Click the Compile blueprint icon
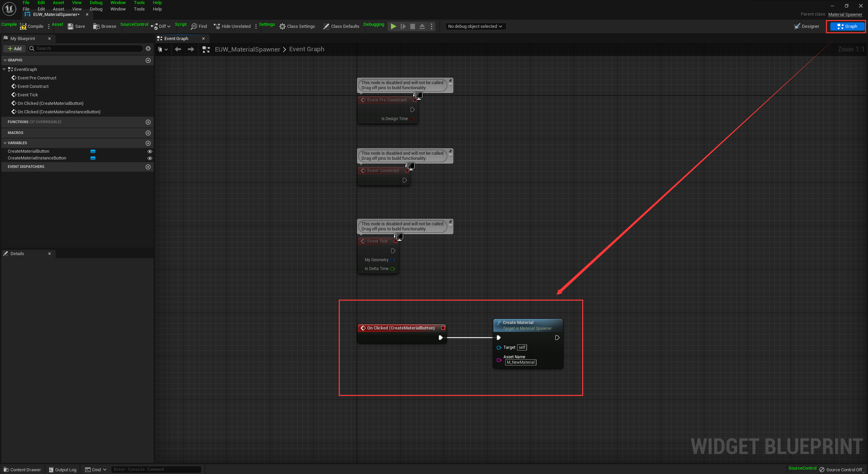Screen dimensions: 868x474 [x=23, y=26]
